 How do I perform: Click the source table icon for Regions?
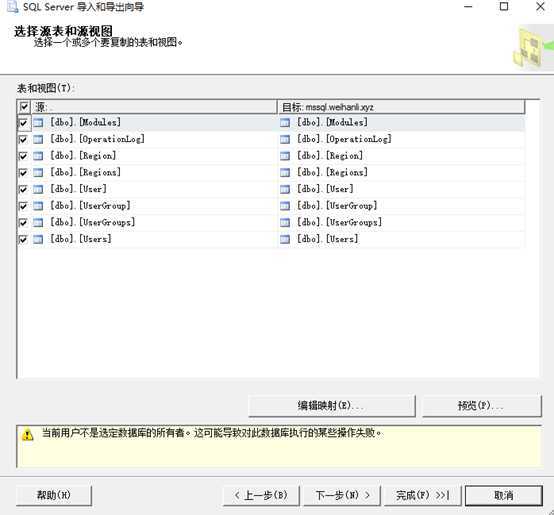[38, 172]
